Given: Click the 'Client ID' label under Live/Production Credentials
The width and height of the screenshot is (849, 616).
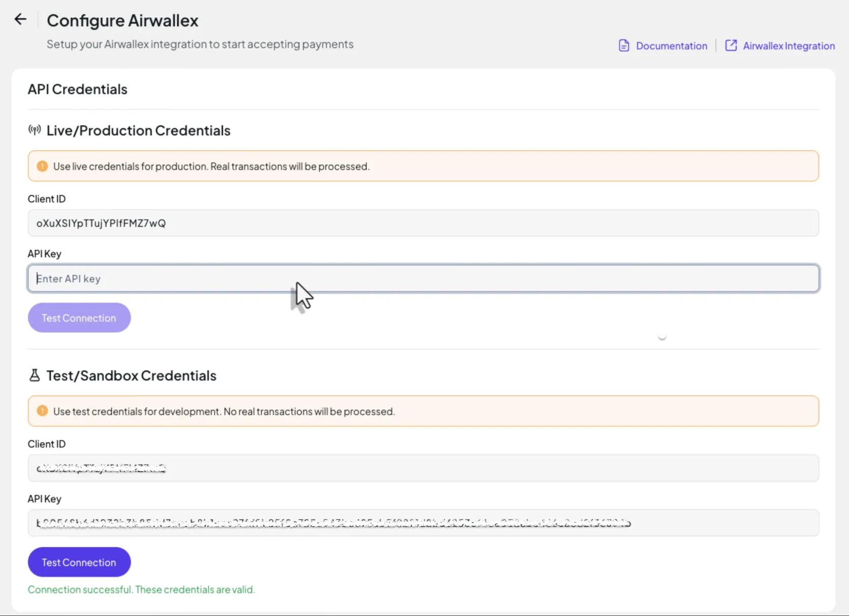Looking at the screenshot, I should tap(47, 199).
